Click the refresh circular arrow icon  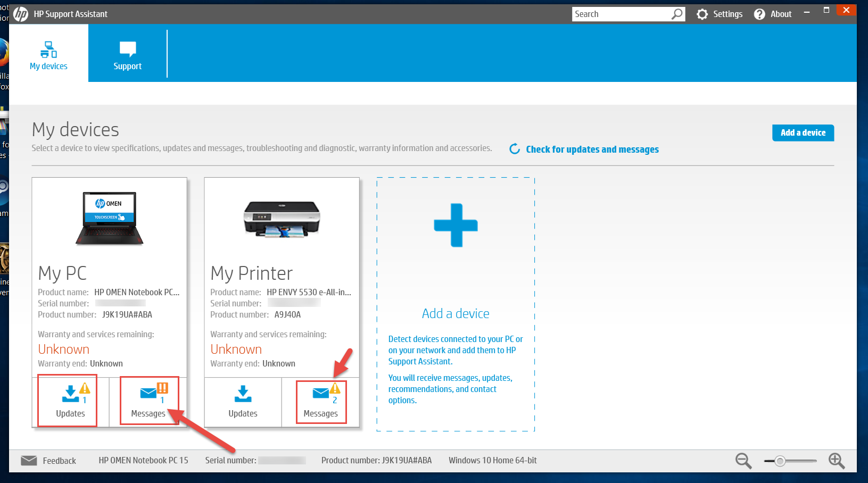(x=515, y=149)
